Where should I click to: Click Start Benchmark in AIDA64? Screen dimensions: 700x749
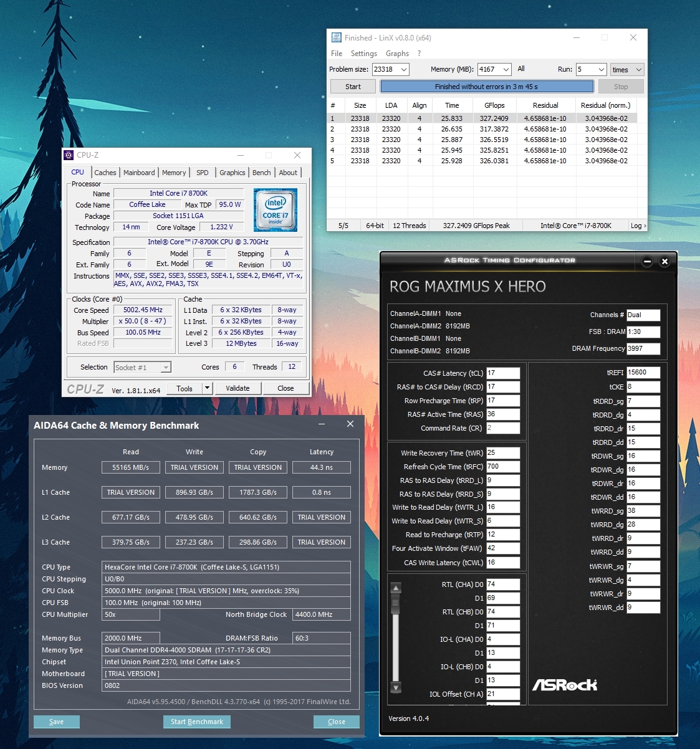click(x=197, y=722)
